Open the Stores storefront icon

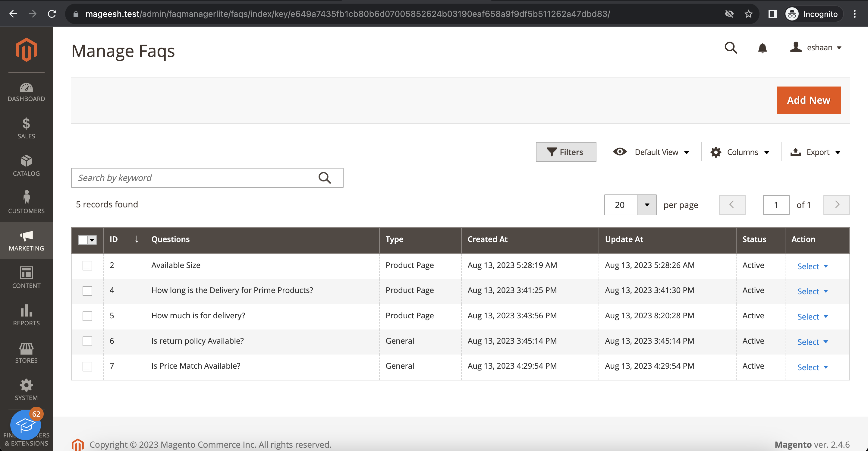(26, 348)
